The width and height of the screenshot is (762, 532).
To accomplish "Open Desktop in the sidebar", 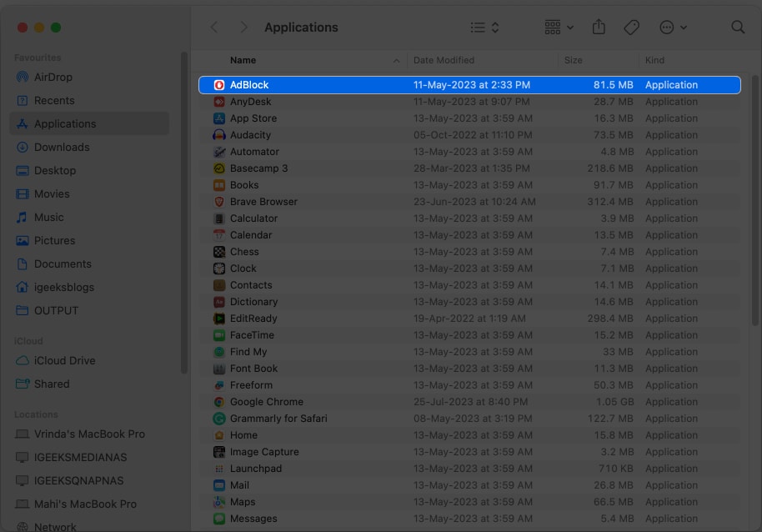I will click(89, 171).
